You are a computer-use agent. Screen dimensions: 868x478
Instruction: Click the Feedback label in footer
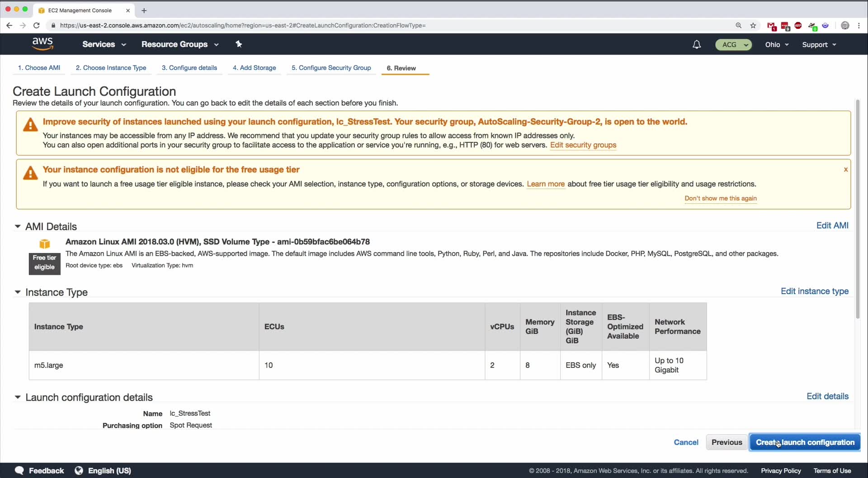pos(46,471)
